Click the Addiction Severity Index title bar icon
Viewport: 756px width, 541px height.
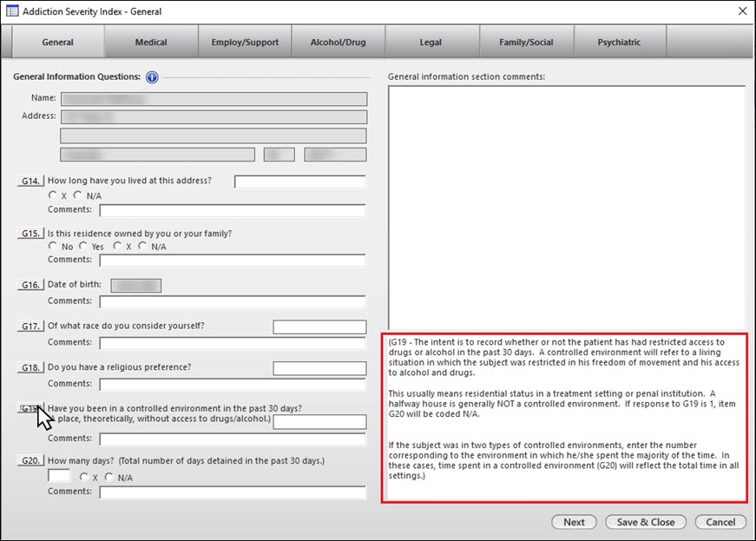click(12, 11)
